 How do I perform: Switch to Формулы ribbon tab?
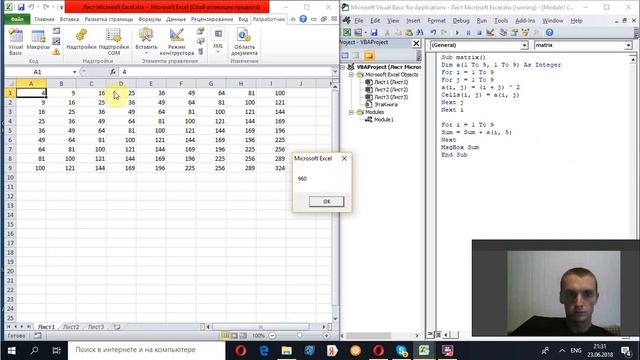[x=149, y=19]
